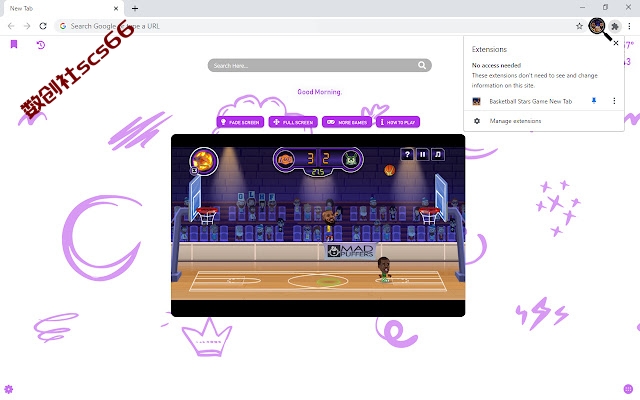
Task: Click the orange team logo on scoreboard
Action: pos(285,159)
